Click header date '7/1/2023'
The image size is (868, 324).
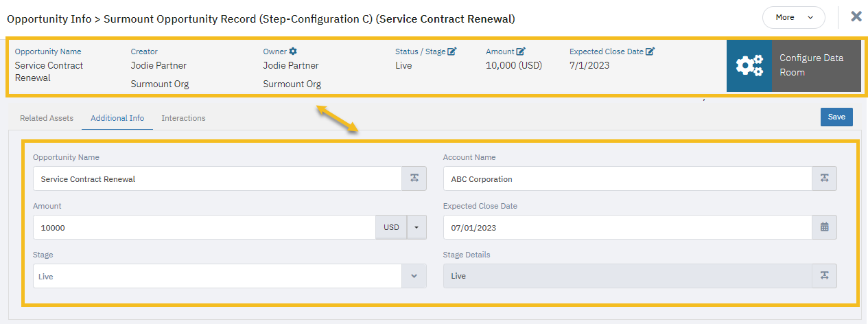[x=589, y=66]
